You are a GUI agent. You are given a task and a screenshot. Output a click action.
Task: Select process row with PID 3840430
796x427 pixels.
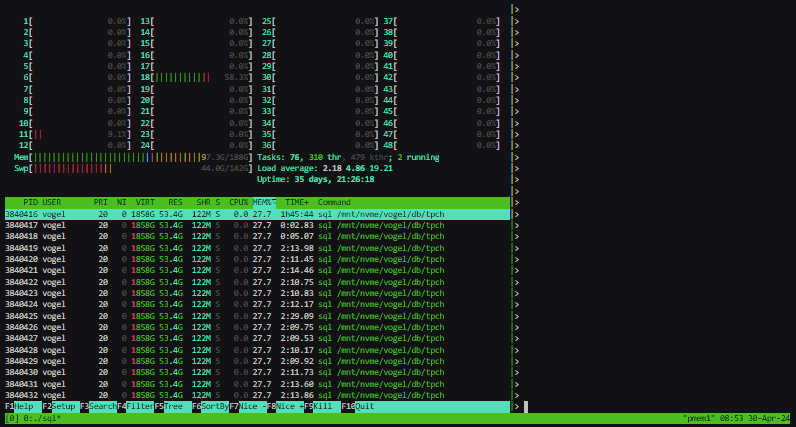257,373
